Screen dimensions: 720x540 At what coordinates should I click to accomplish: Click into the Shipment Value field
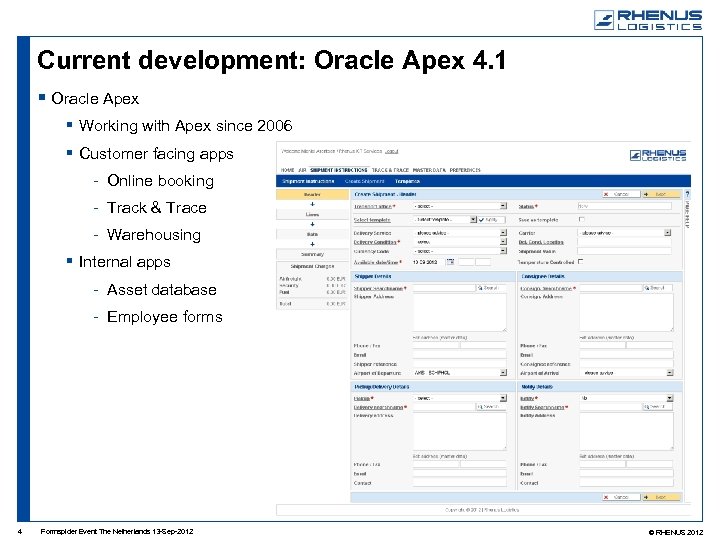point(624,251)
